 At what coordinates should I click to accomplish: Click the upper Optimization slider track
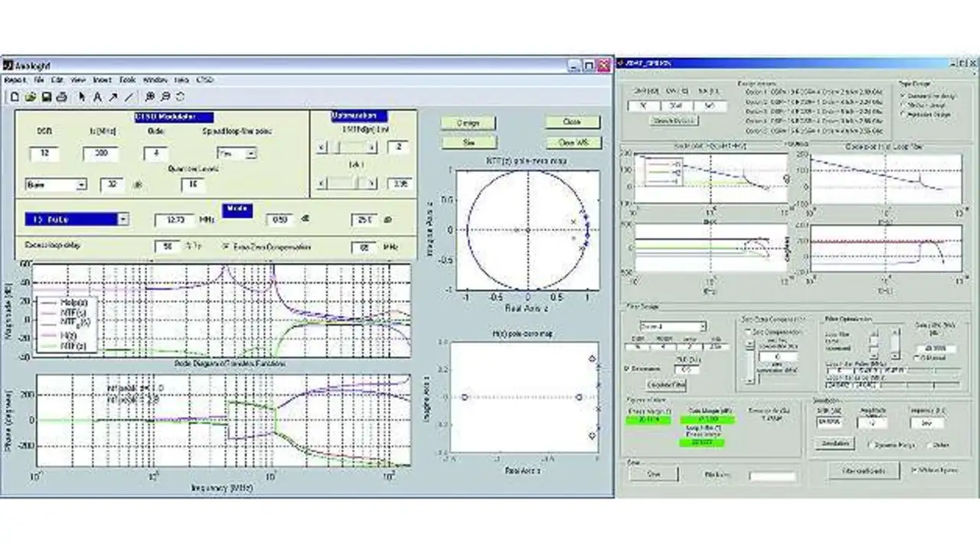pyautogui.click(x=348, y=146)
